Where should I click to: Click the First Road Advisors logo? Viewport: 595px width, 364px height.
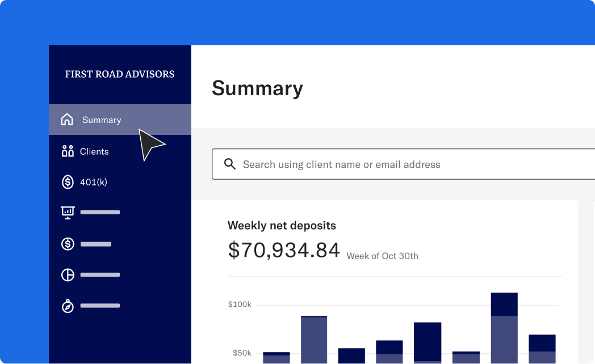coord(120,74)
